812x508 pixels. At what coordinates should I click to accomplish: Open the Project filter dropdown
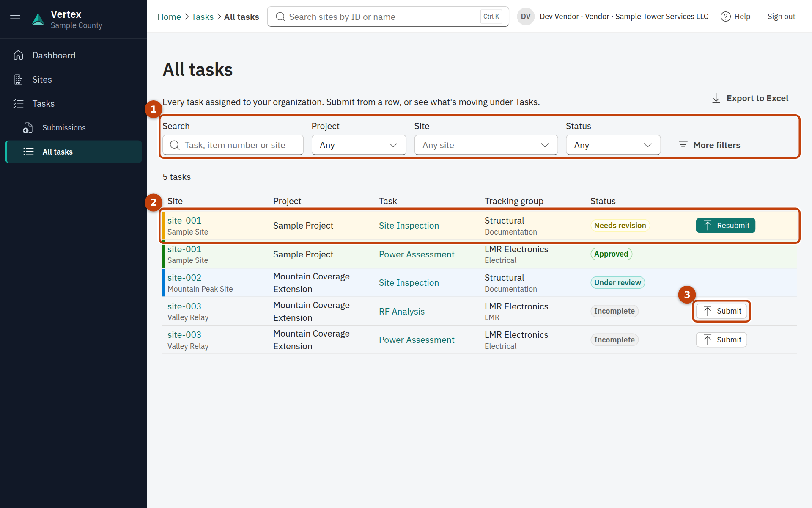coord(359,145)
